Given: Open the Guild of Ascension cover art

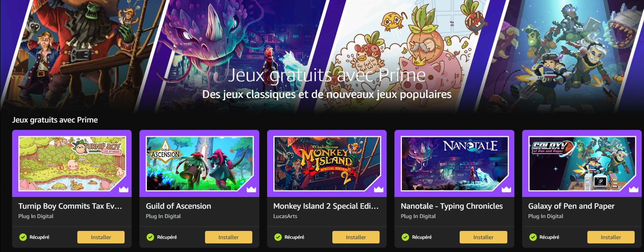Looking at the screenshot, I should click(x=199, y=163).
